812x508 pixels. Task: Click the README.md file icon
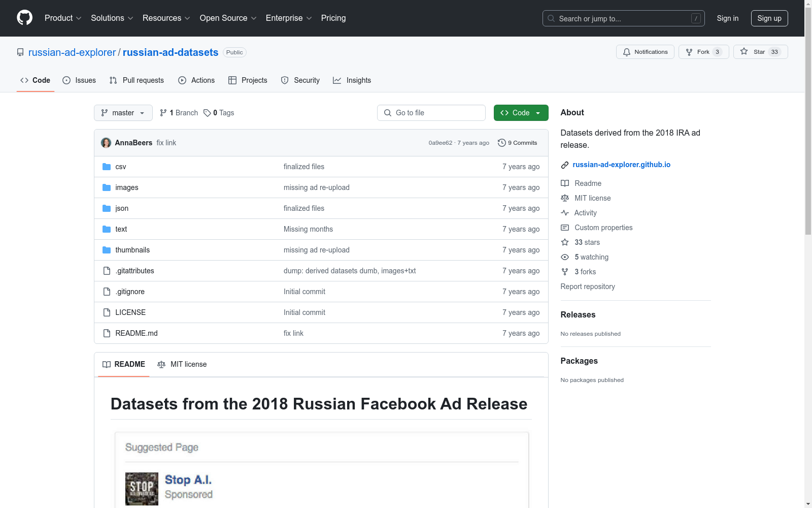pyautogui.click(x=107, y=333)
